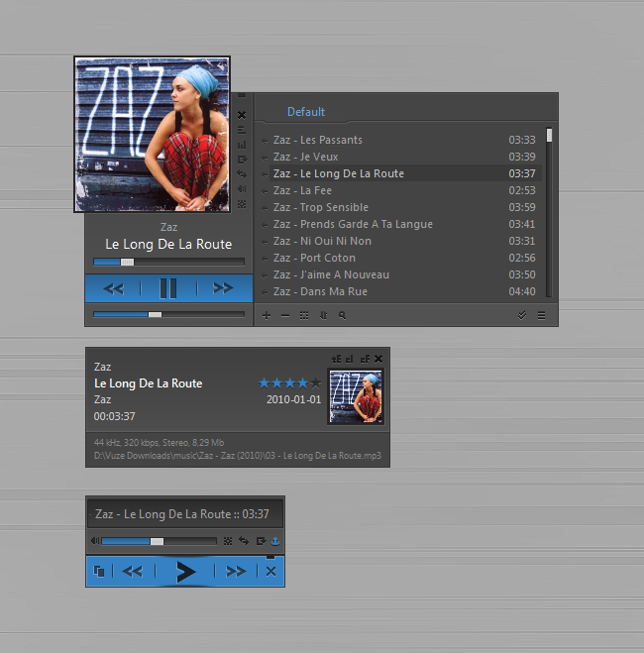Click the double checkmark icon in the playlist toolbar

pyautogui.click(x=521, y=315)
